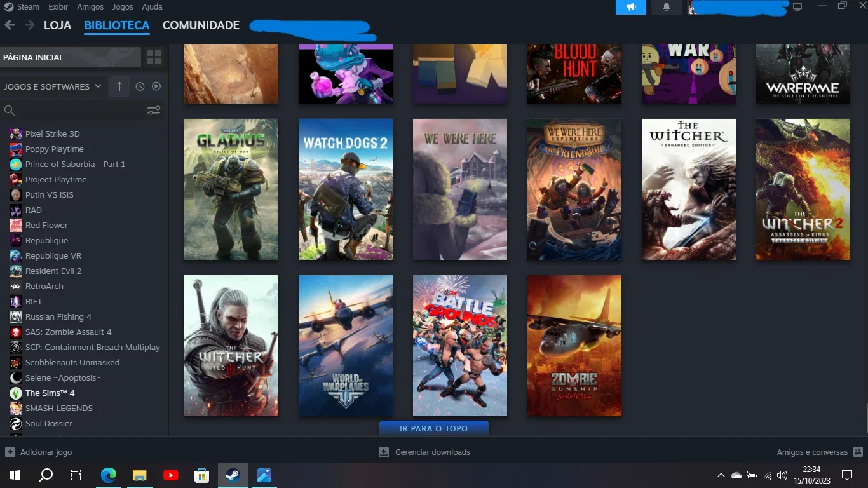The image size is (868, 488).
Task: Open the Comunidade tab
Action: point(201,25)
